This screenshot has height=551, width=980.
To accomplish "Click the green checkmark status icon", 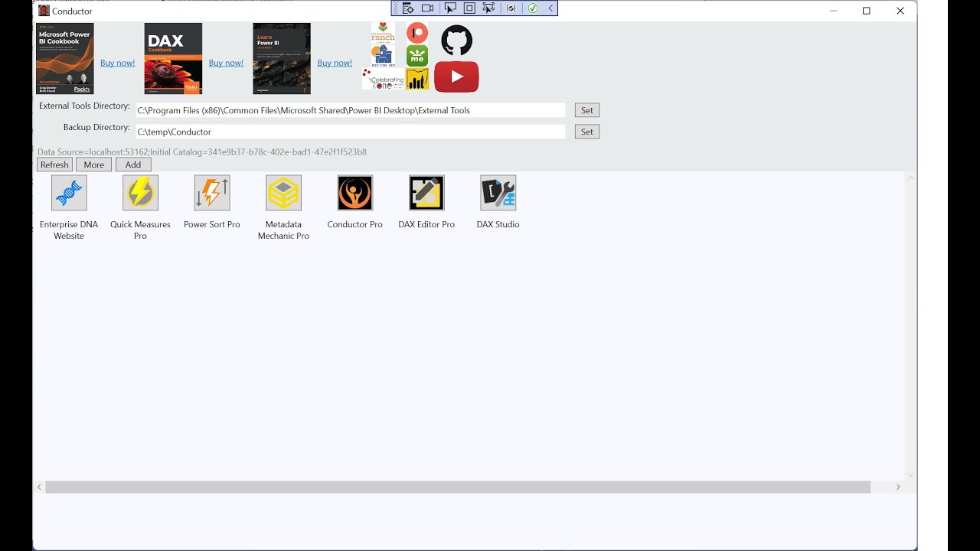I will coord(532,8).
